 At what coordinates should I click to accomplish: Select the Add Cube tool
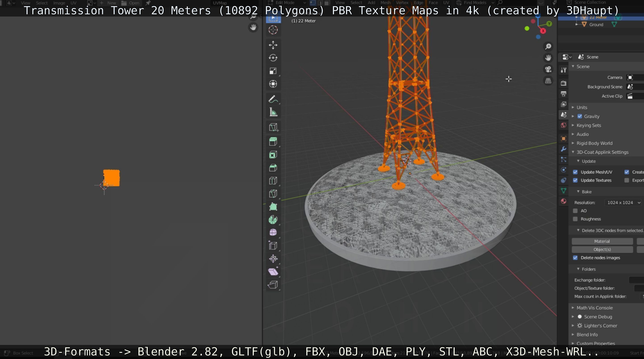pos(273,127)
